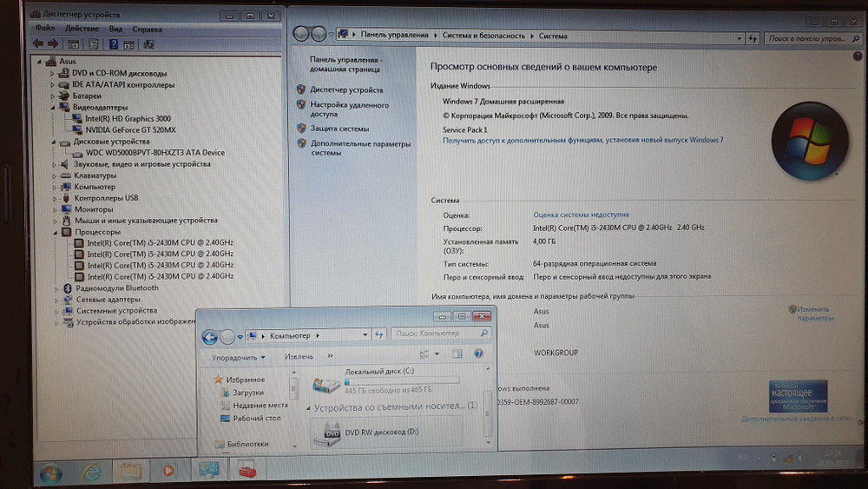Image resolution: width=868 pixels, height=489 pixels.
Task: Click Извлечь in explorer toolbar
Action: tap(299, 356)
